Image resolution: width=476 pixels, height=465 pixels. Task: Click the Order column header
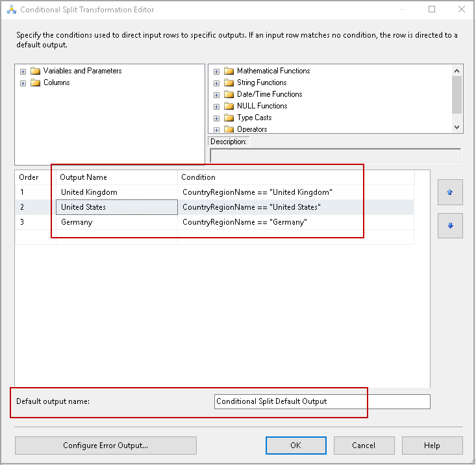pos(36,177)
